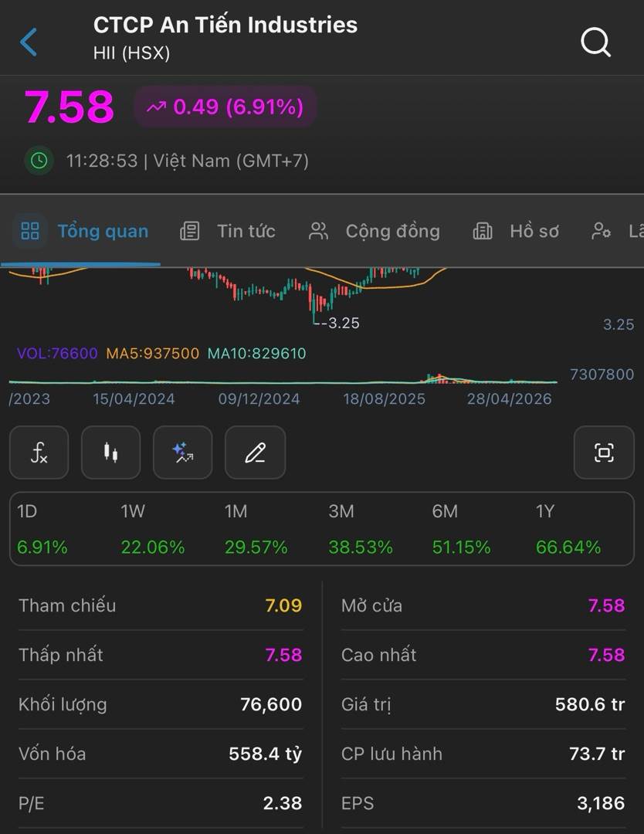Tap the 15/04/2024 date axis label

pos(134,399)
